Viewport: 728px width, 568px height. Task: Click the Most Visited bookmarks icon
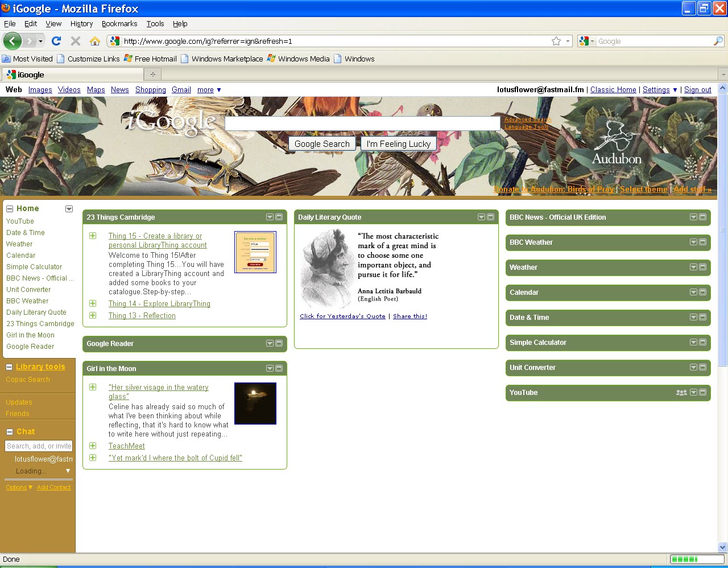(x=6, y=59)
